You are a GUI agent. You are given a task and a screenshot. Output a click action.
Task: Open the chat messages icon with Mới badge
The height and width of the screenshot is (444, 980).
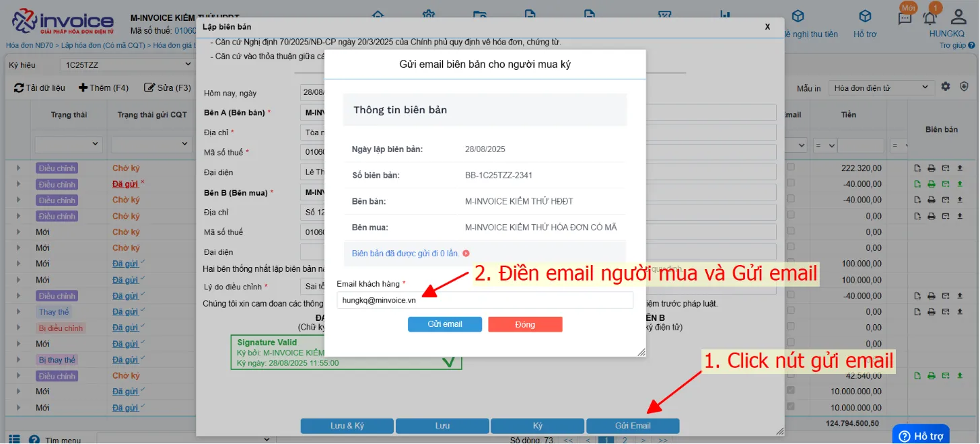(905, 18)
